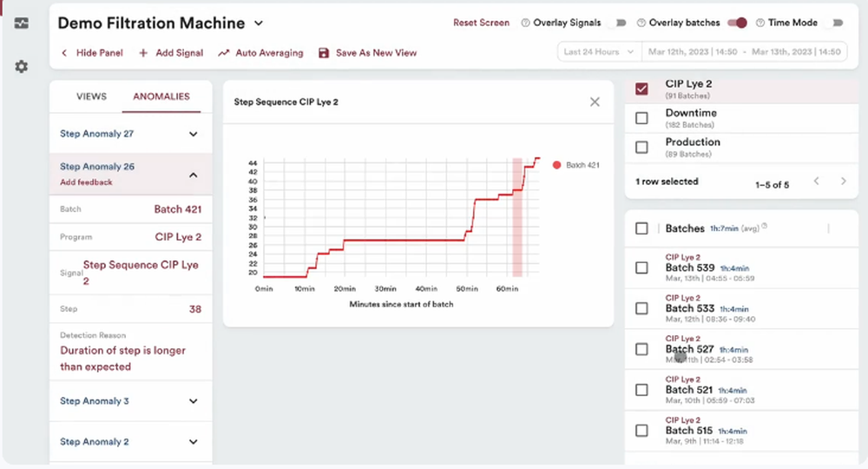Click the Overlay Signals help icon

click(526, 23)
